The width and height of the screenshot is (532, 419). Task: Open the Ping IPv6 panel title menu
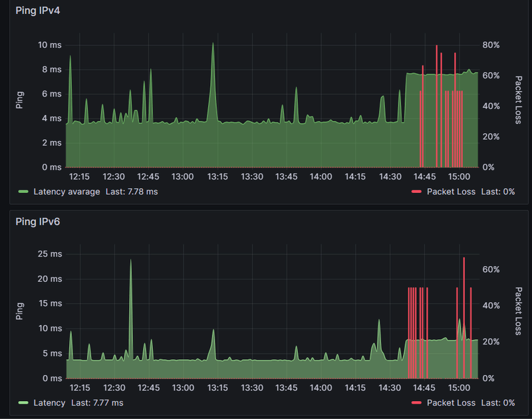point(38,221)
